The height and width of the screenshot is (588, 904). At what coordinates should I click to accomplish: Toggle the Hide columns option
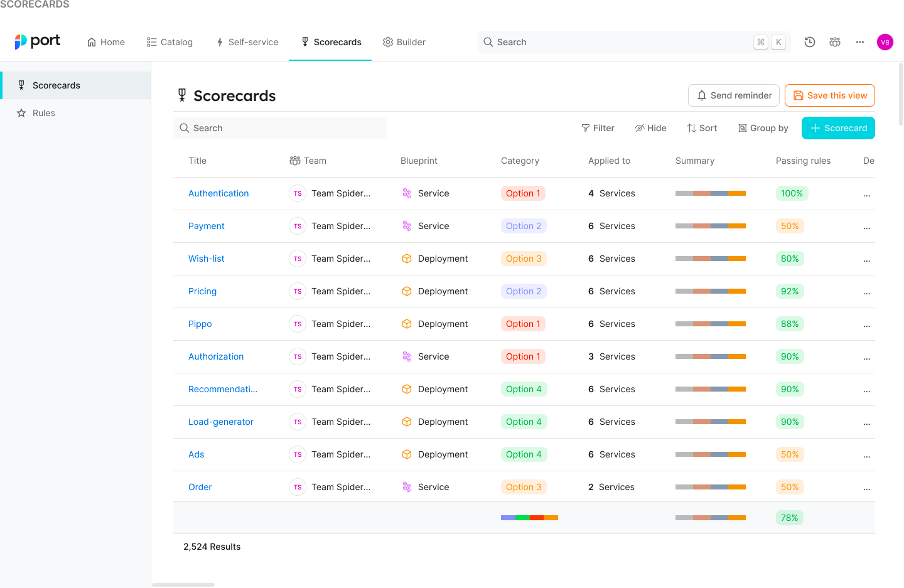point(650,128)
